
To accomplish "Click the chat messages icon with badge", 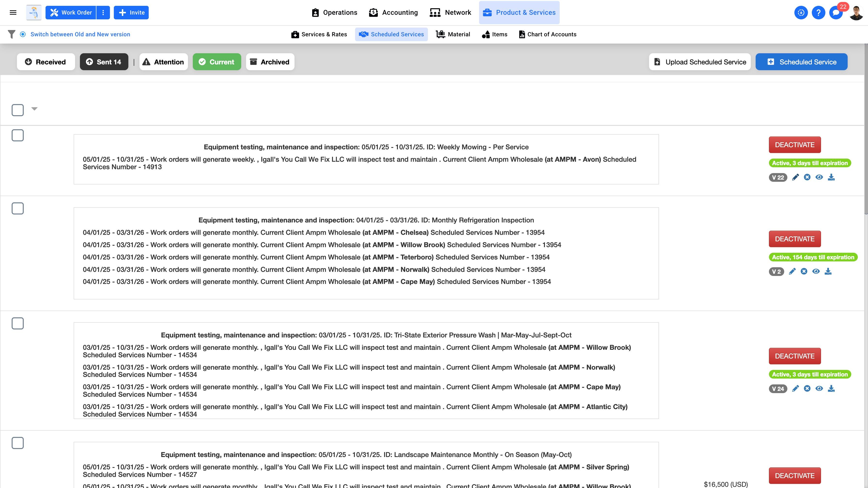I will pos(836,13).
